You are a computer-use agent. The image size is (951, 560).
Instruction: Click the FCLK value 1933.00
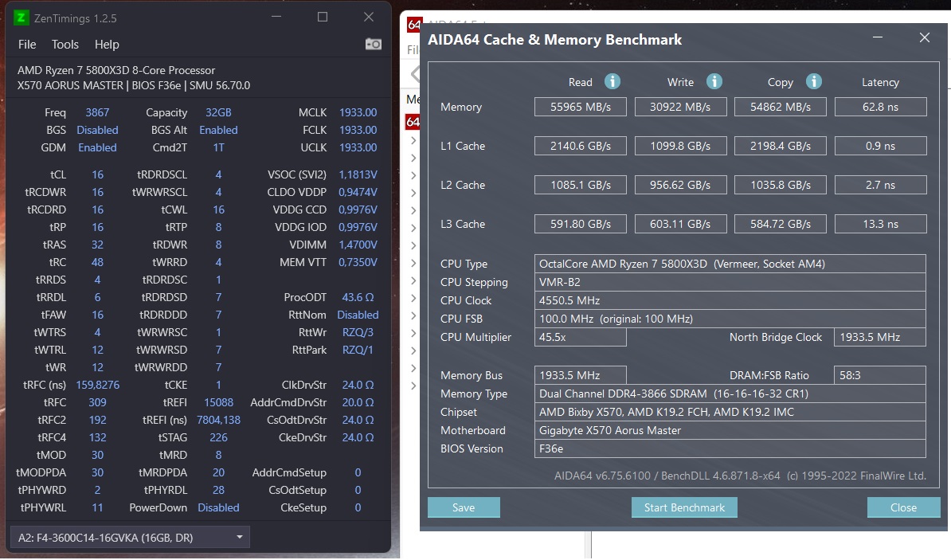358,130
